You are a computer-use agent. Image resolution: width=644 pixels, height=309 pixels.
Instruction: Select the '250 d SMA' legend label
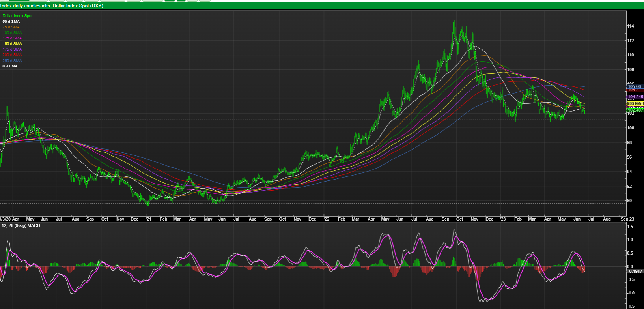[12, 61]
